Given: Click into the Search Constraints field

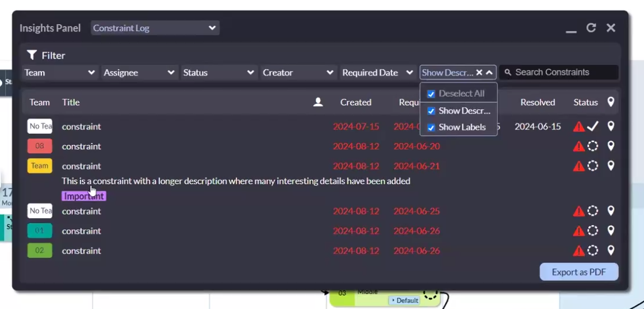Looking at the screenshot, I should tap(559, 72).
